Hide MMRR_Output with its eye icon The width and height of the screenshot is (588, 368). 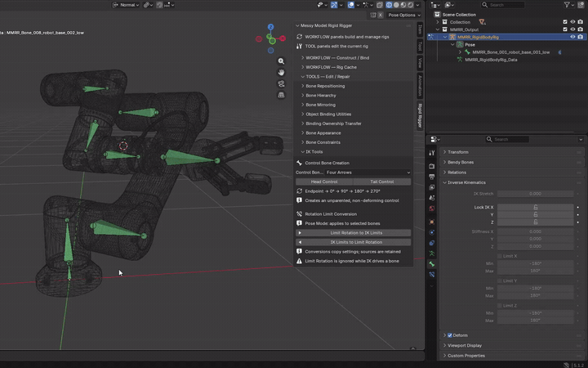point(572,29)
